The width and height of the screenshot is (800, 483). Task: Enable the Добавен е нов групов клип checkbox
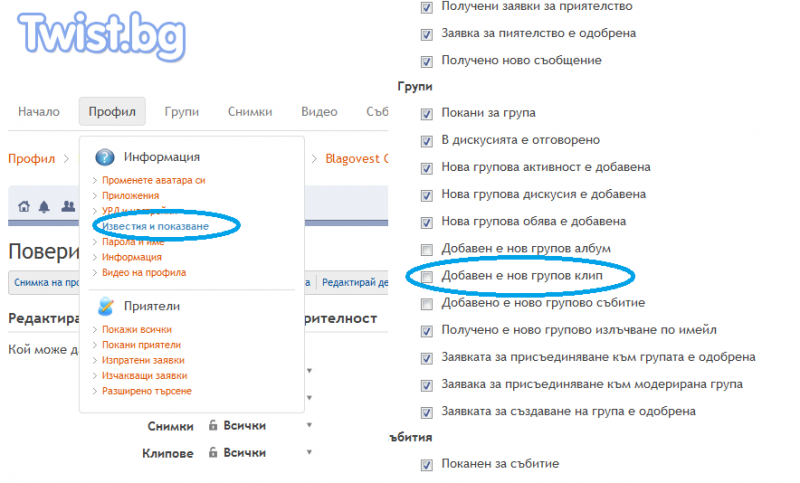click(427, 276)
